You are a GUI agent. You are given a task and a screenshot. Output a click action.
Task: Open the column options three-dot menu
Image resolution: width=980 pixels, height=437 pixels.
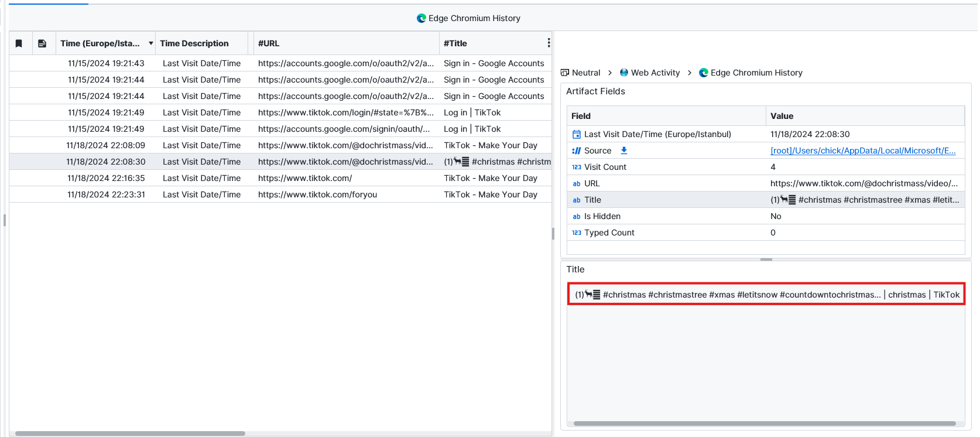(x=548, y=43)
